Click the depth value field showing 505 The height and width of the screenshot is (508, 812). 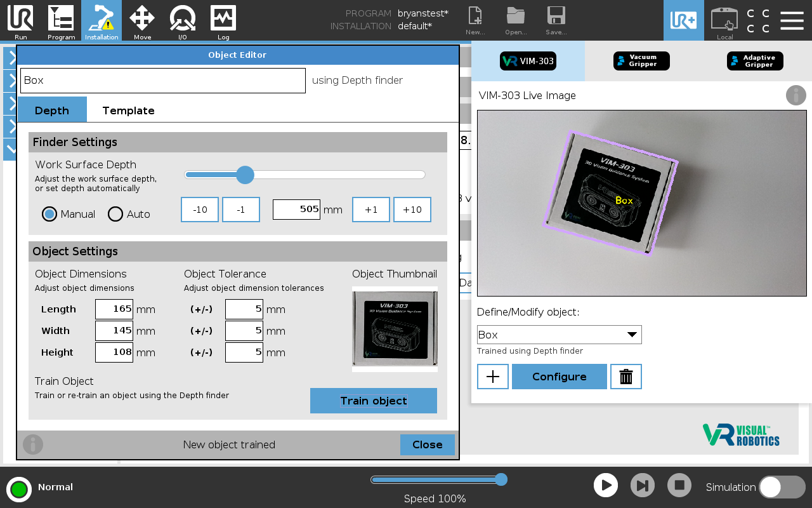tap(296, 209)
